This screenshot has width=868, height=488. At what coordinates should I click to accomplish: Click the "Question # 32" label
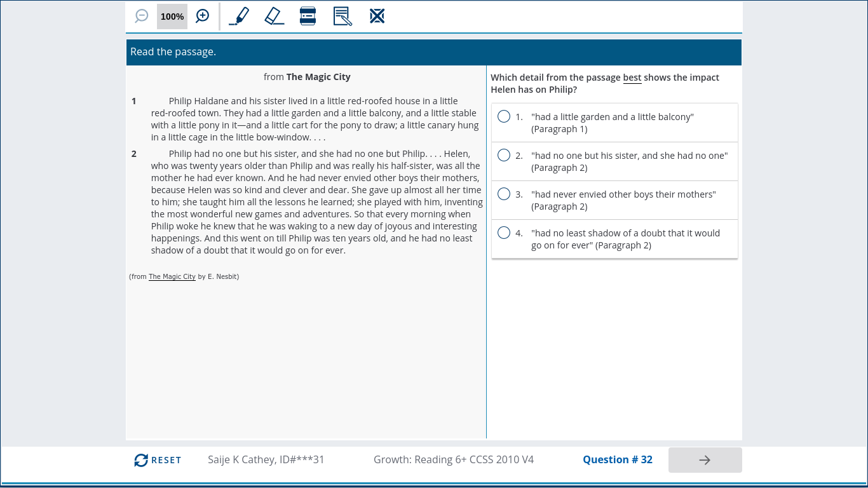pyautogui.click(x=618, y=459)
